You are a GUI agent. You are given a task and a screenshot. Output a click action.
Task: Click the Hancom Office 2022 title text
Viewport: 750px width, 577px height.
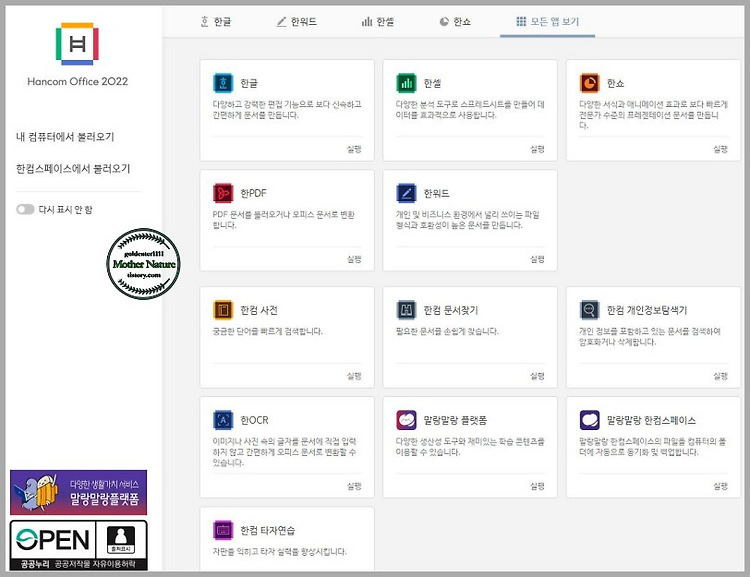[77, 81]
